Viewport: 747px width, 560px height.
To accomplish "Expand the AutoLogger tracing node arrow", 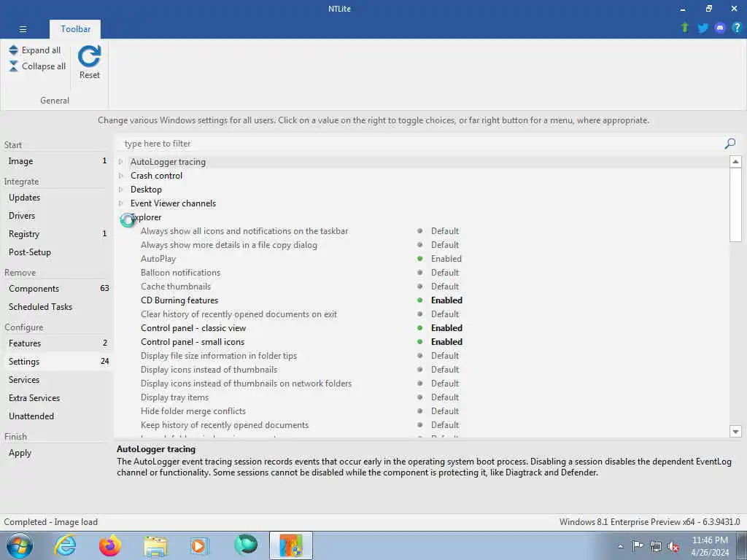I will pyautogui.click(x=121, y=162).
